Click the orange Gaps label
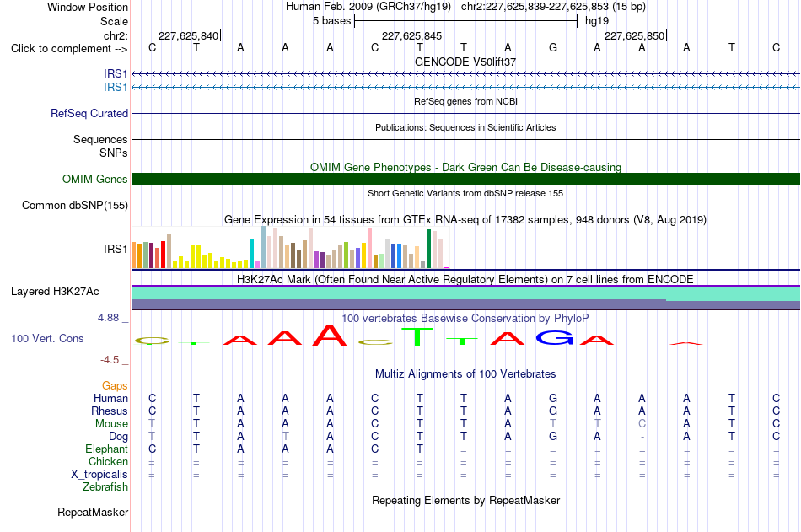This screenshot has height=532, width=801. (x=115, y=386)
